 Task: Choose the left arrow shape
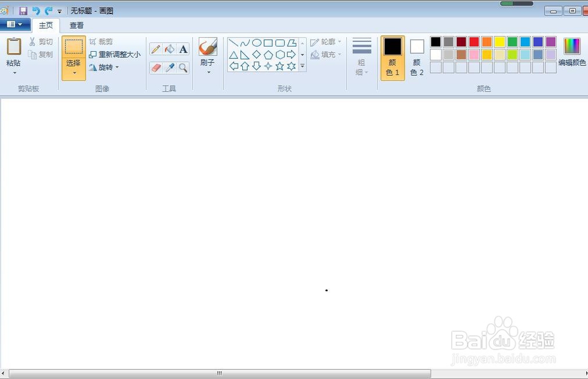click(233, 67)
